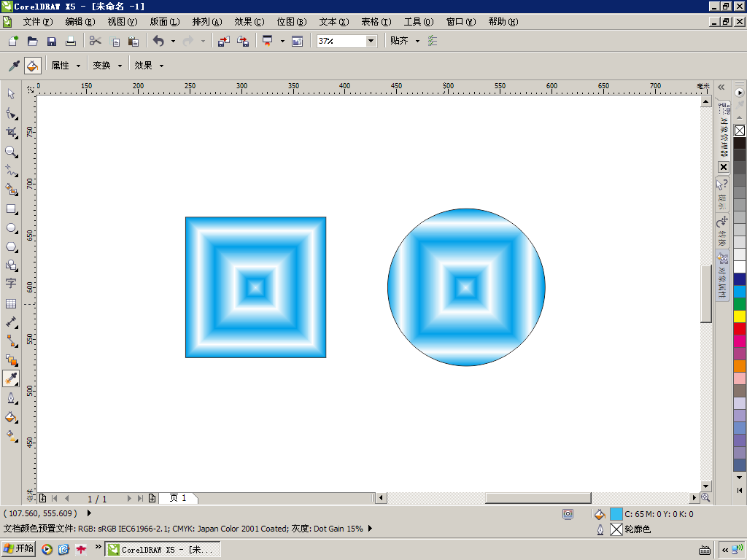Select the Smart fill tool
This screenshot has width=747, height=560.
tap(11, 190)
